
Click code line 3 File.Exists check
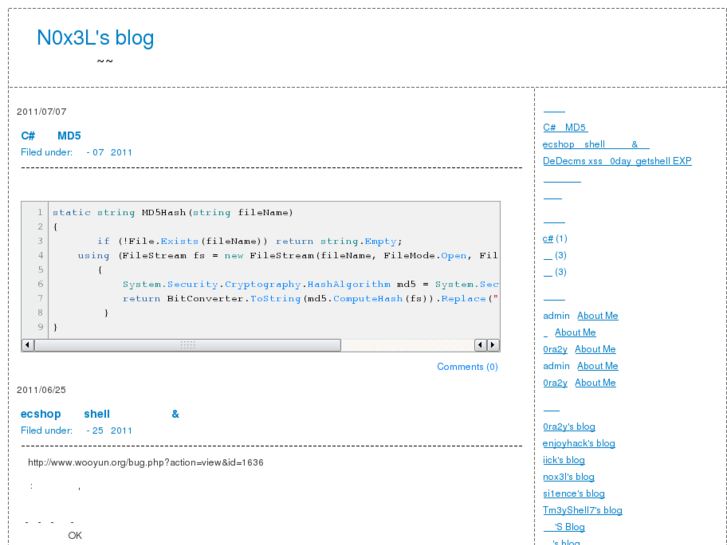click(250, 241)
